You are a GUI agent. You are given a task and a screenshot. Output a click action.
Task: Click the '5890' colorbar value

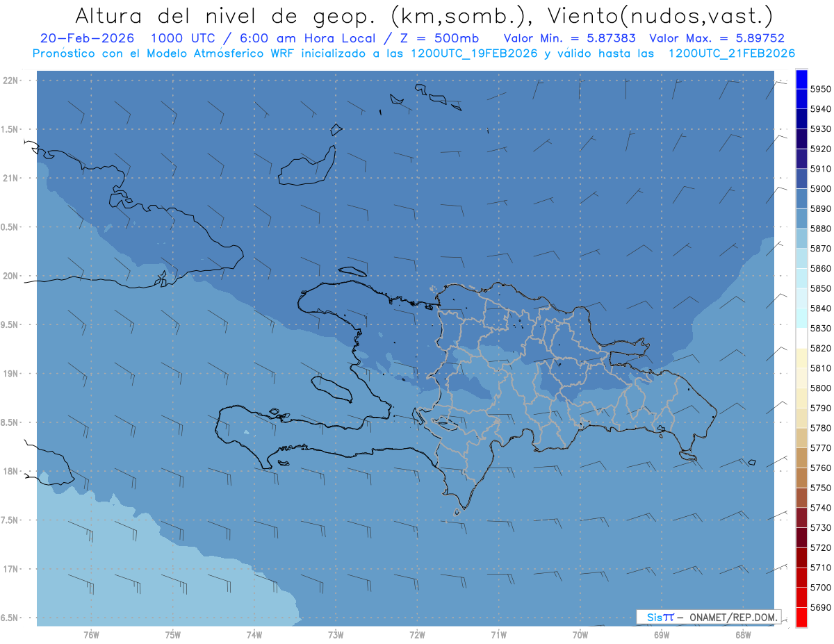click(x=821, y=208)
